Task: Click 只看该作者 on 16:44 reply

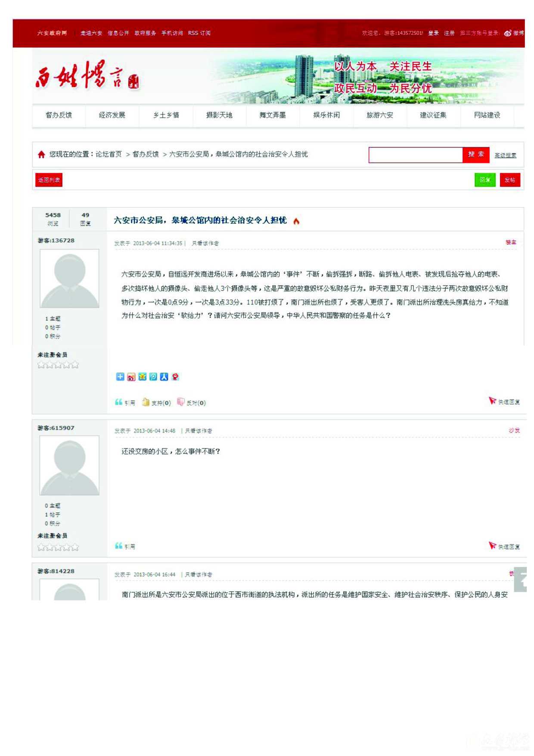Action: [x=199, y=575]
